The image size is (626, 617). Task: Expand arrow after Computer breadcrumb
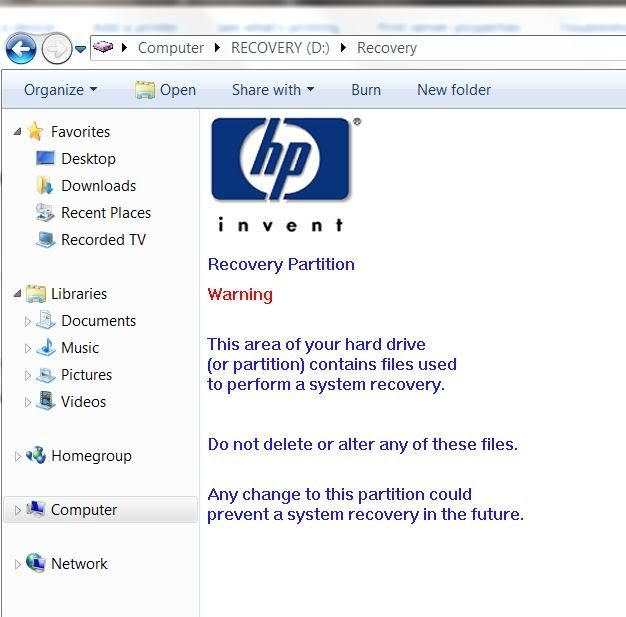(217, 48)
